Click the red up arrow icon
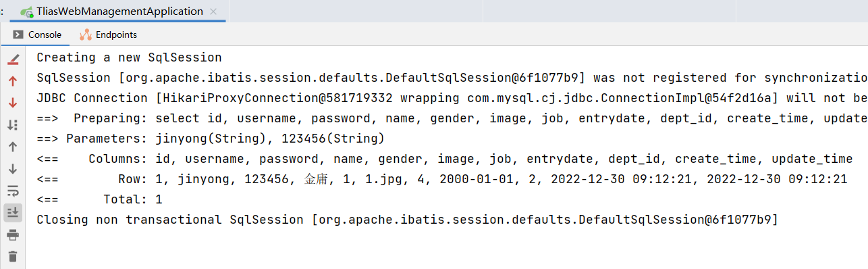This screenshot has height=269, width=868. (13, 81)
